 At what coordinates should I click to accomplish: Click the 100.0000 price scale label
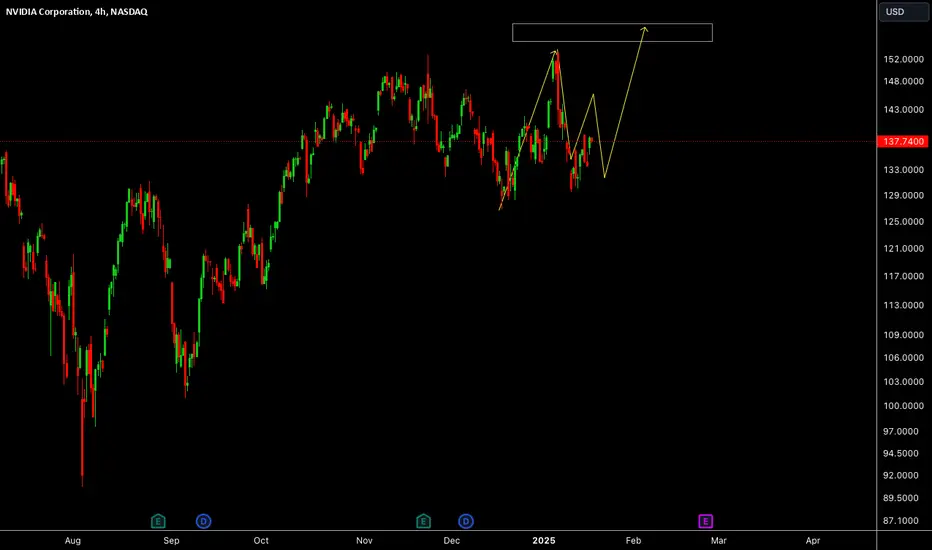pos(903,406)
